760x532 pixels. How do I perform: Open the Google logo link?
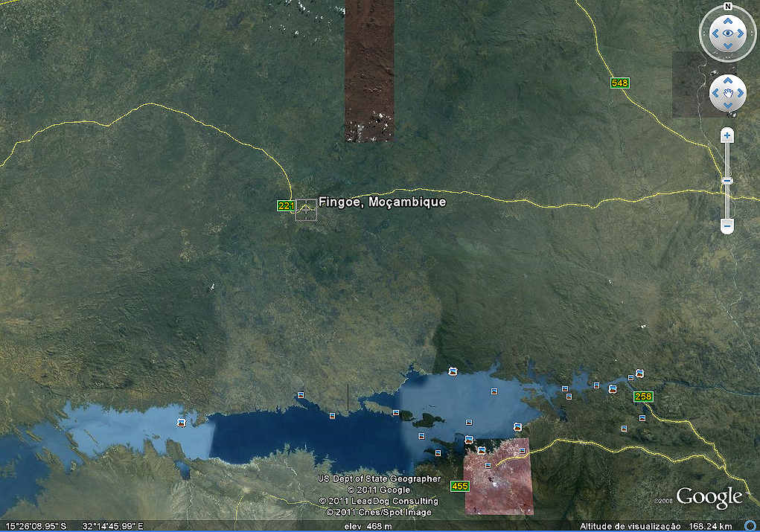[709, 497]
